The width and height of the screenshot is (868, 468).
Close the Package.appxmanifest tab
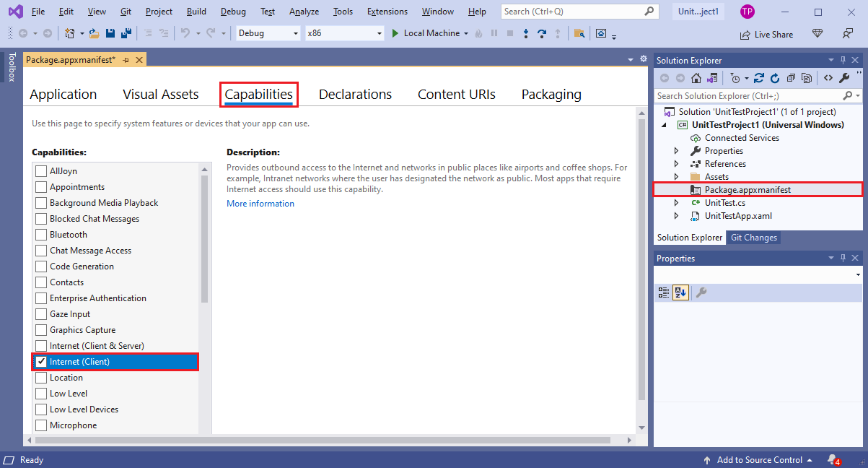(139, 60)
